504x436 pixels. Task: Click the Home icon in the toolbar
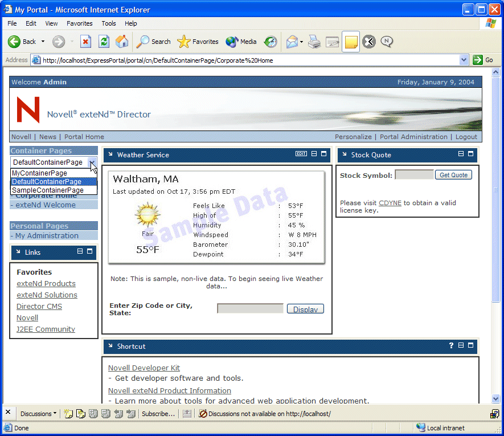122,42
